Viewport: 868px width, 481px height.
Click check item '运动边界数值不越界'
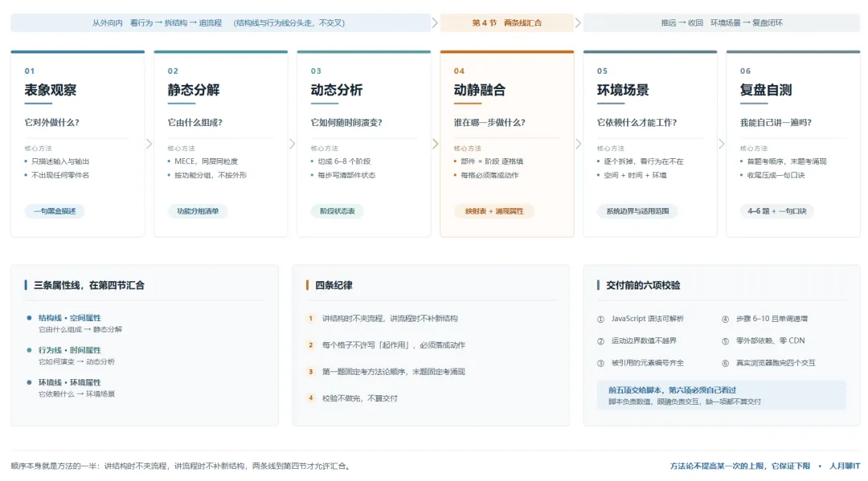[644, 340]
